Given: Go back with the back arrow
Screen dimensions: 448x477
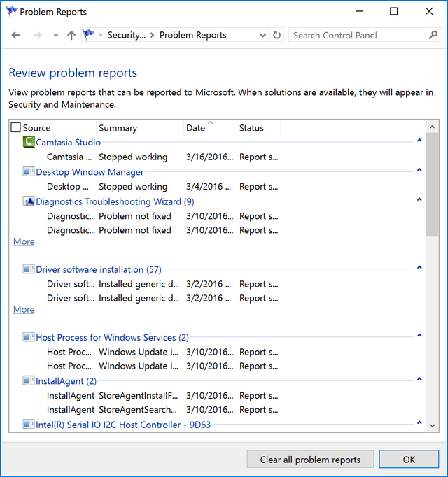Looking at the screenshot, I should click(x=16, y=35).
